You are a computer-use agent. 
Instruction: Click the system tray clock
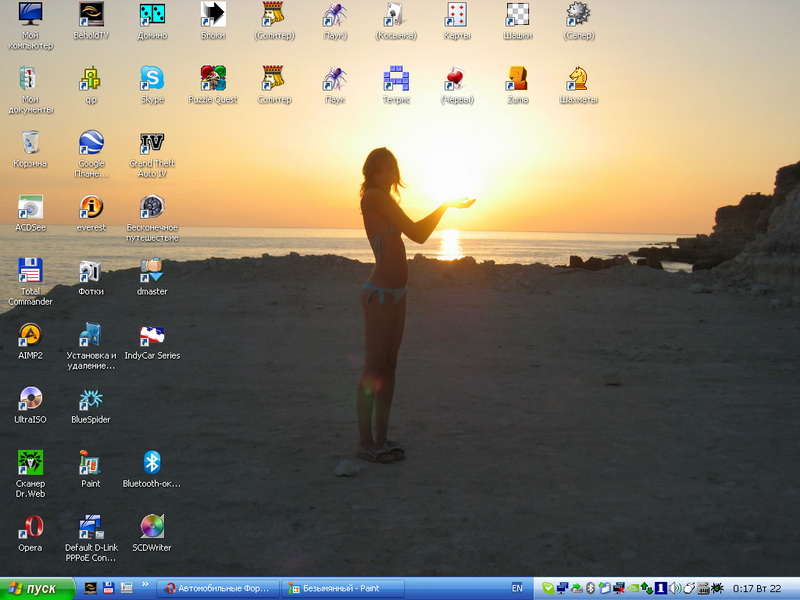(x=757, y=588)
